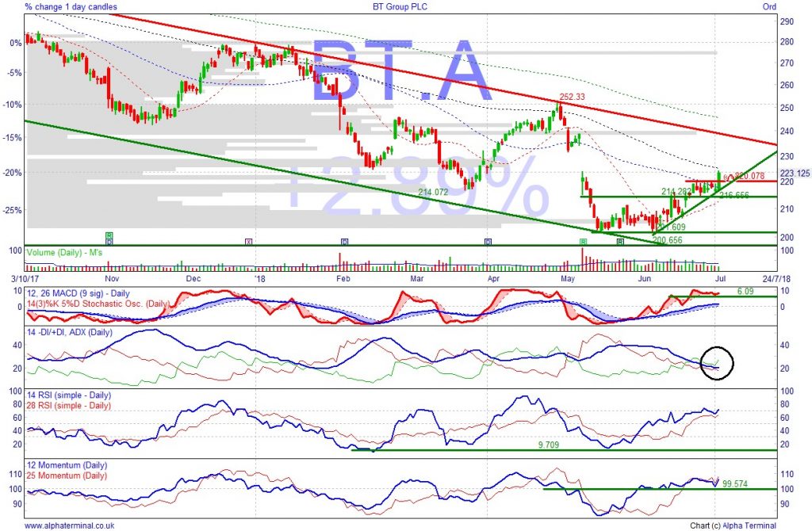Select the 201.609 level label
812x531 pixels.
tap(671, 227)
